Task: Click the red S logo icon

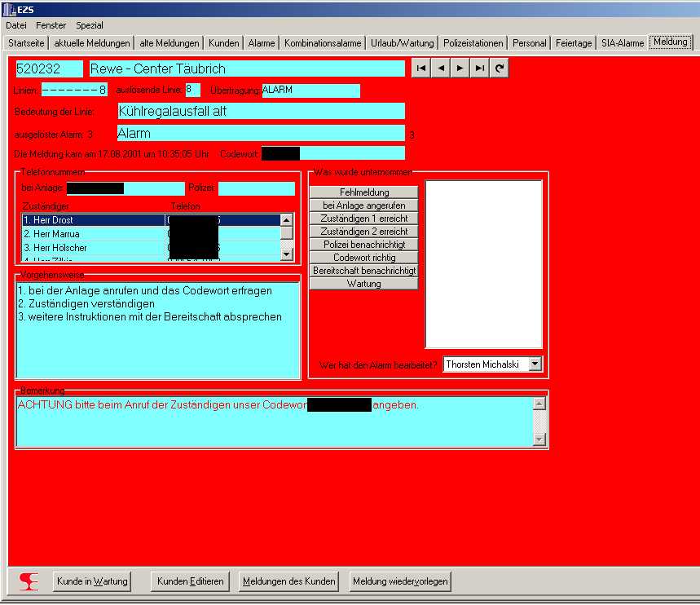Action: coord(29,581)
